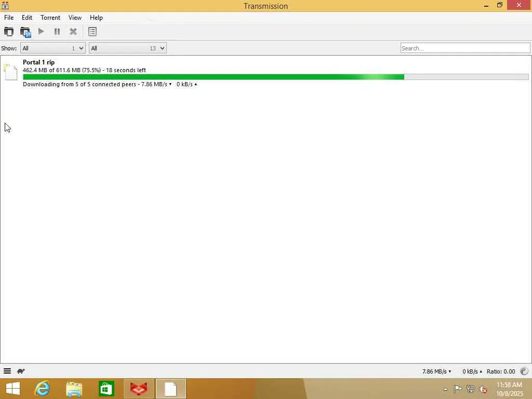
Task: Click the green download progress bar
Action: point(275,77)
